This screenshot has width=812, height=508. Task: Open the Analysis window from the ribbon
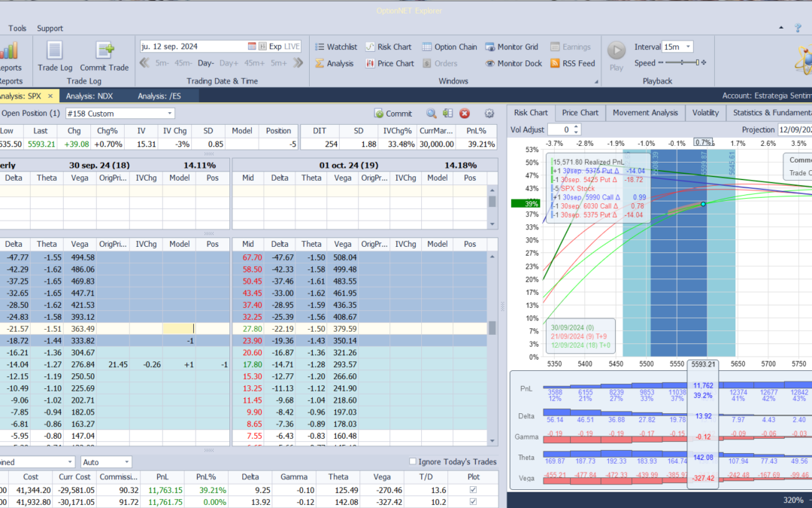pyautogui.click(x=335, y=63)
